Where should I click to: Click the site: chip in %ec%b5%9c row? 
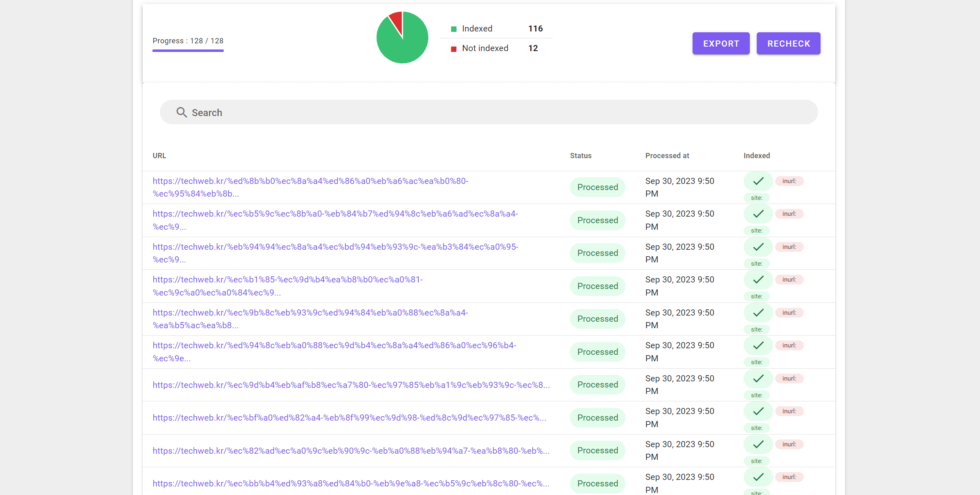tap(756, 231)
